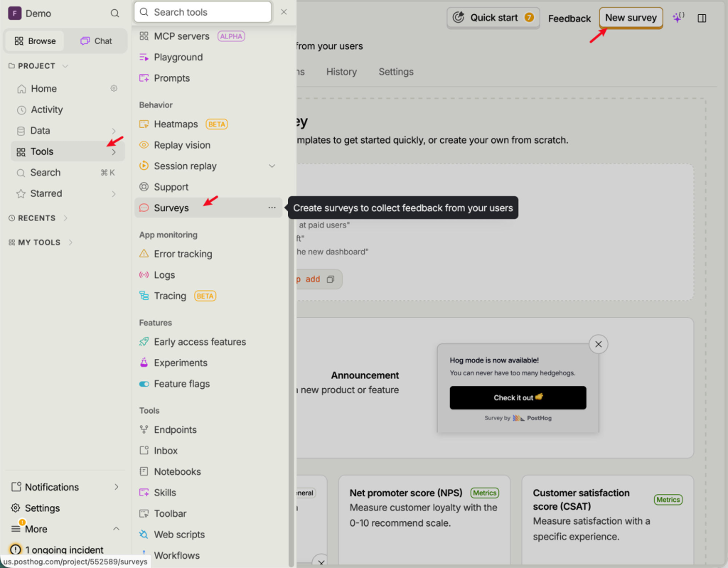Image resolution: width=728 pixels, height=568 pixels.
Task: Open Web scripts tool
Action: (x=179, y=535)
